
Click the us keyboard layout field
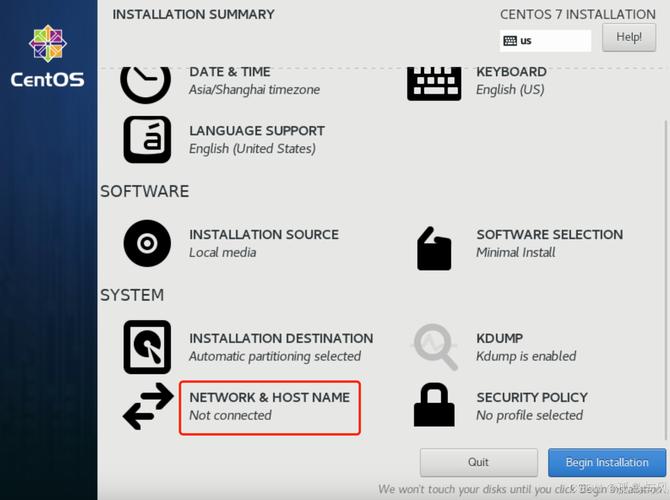(545, 41)
